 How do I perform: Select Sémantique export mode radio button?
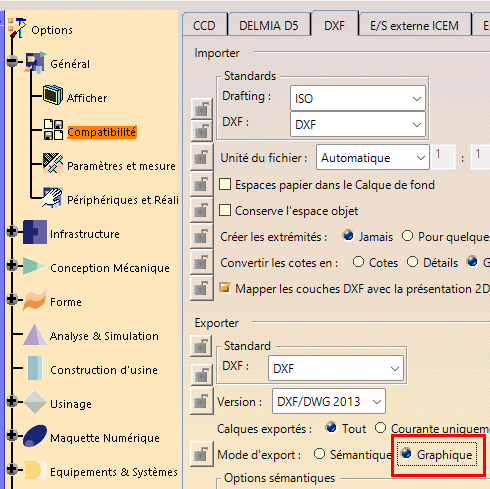[x=319, y=454]
